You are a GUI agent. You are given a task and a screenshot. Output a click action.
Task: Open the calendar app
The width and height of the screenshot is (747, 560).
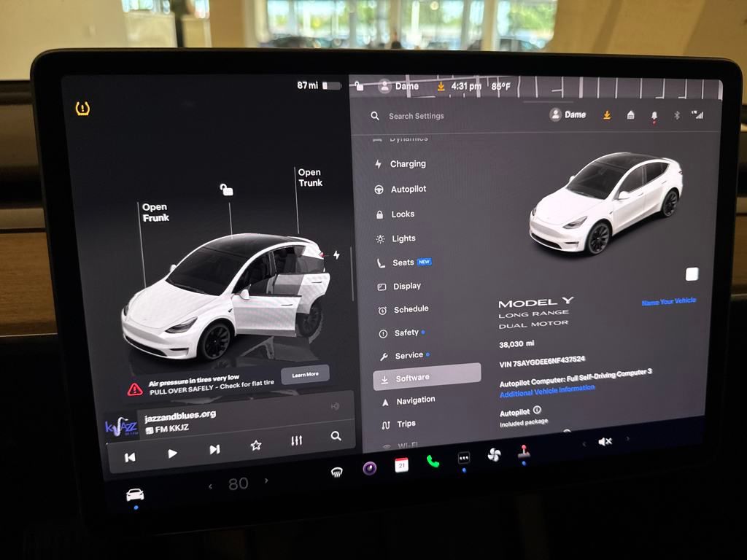click(402, 464)
